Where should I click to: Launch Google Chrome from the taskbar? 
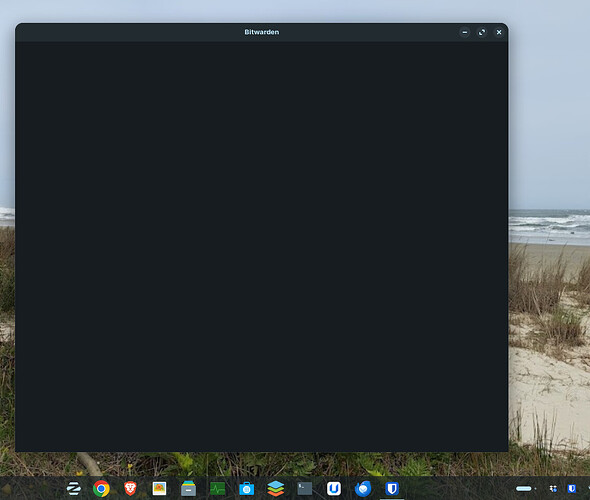tap(101, 489)
